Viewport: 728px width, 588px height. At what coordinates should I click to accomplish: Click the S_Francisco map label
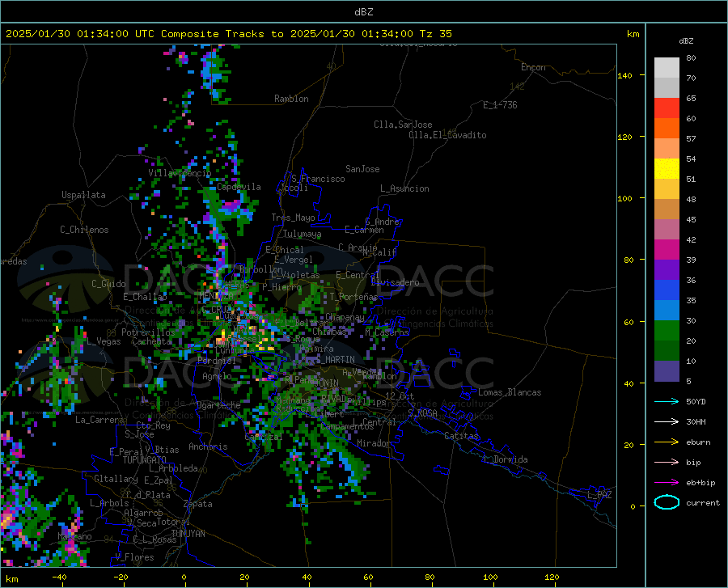318,179
